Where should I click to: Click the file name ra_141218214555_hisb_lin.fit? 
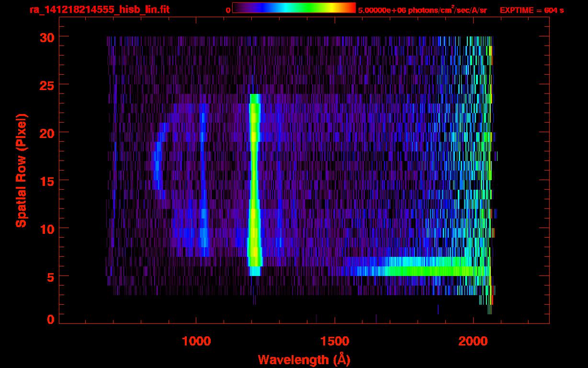[x=99, y=10]
